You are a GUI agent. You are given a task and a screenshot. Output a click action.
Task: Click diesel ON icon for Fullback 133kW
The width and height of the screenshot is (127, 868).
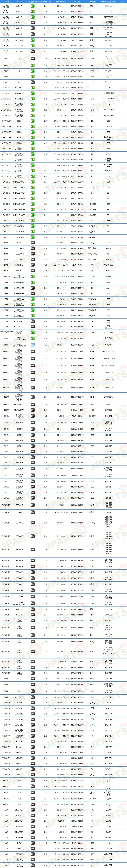[x=33, y=260]
